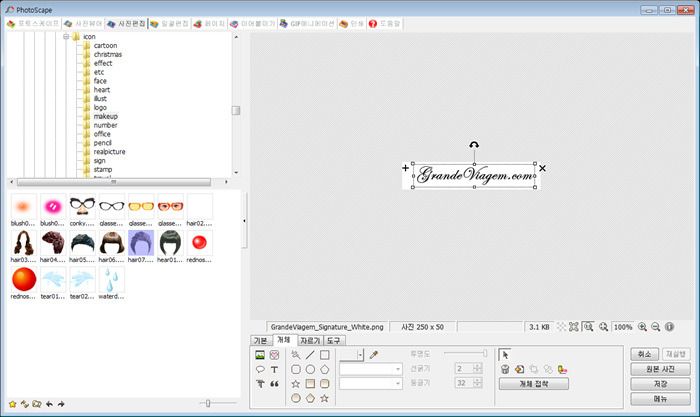Image resolution: width=700 pixels, height=417 pixels.
Task: Select the outline pentagon shape tool
Action: (325, 369)
